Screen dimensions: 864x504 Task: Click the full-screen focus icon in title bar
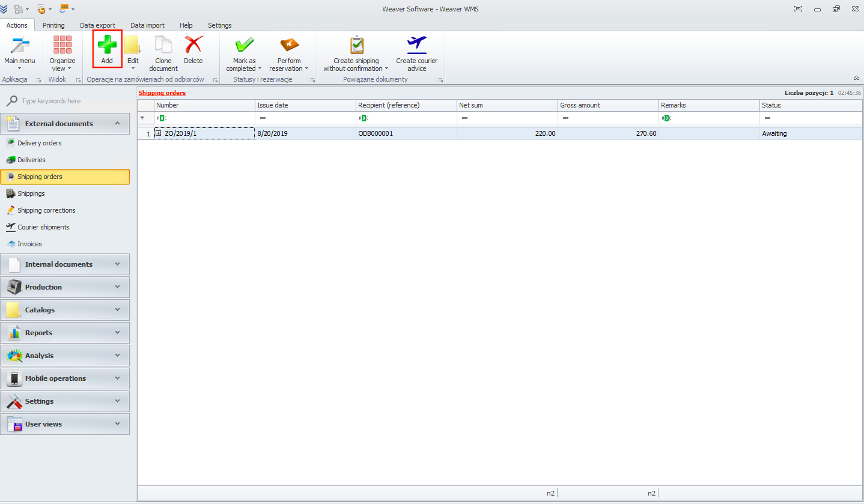798,9
